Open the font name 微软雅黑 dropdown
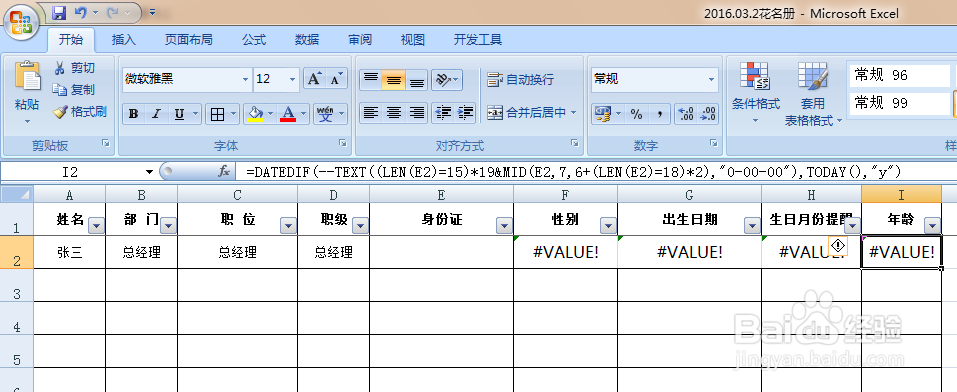957x392 pixels. (245, 79)
